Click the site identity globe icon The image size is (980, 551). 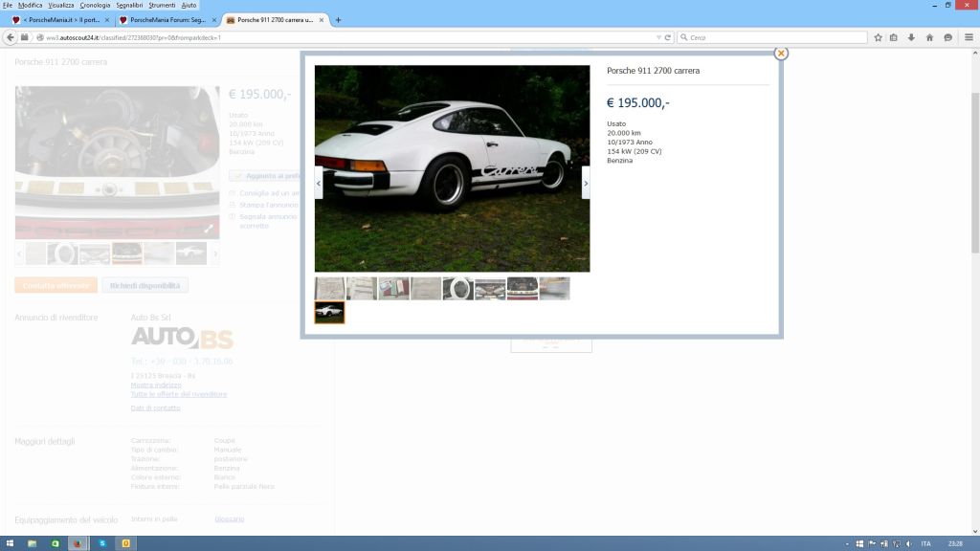(x=40, y=37)
